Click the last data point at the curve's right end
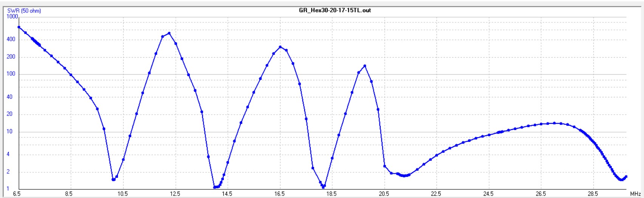 tap(626, 176)
